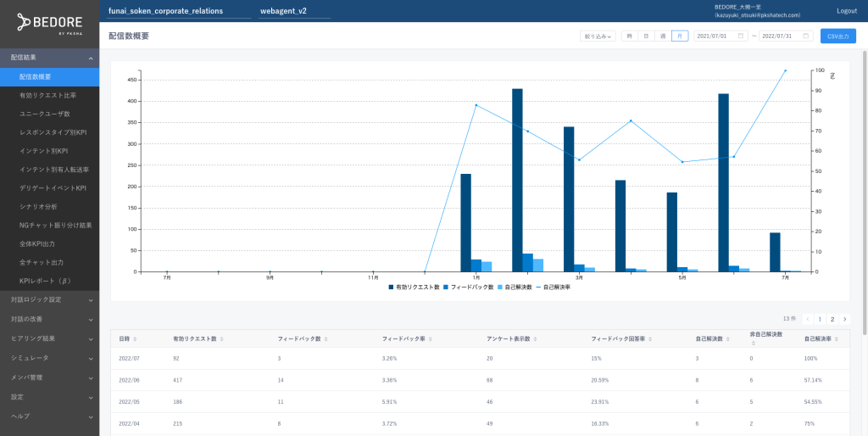Sort by 有効リクエスト数 column sort icon
The height and width of the screenshot is (436, 868).
tap(222, 338)
